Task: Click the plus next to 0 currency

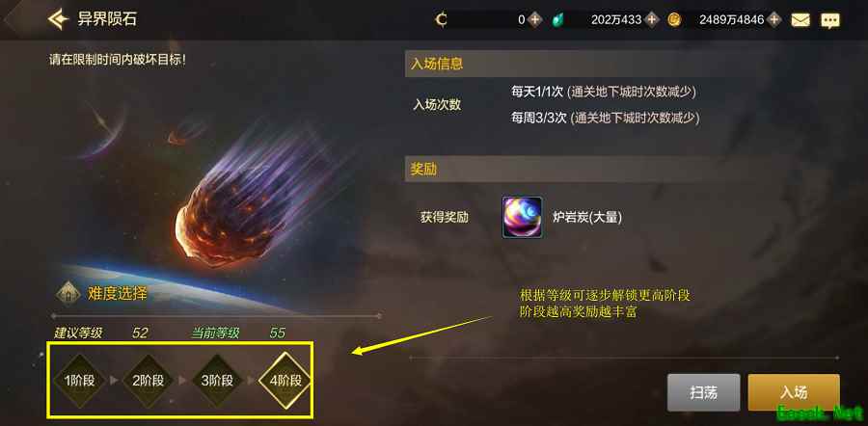Action: pos(534,20)
